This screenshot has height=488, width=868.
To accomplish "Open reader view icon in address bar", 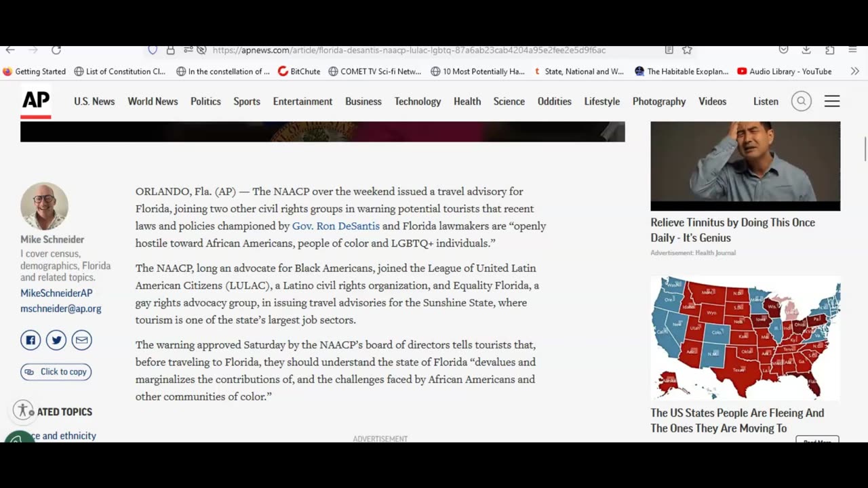I will [669, 50].
